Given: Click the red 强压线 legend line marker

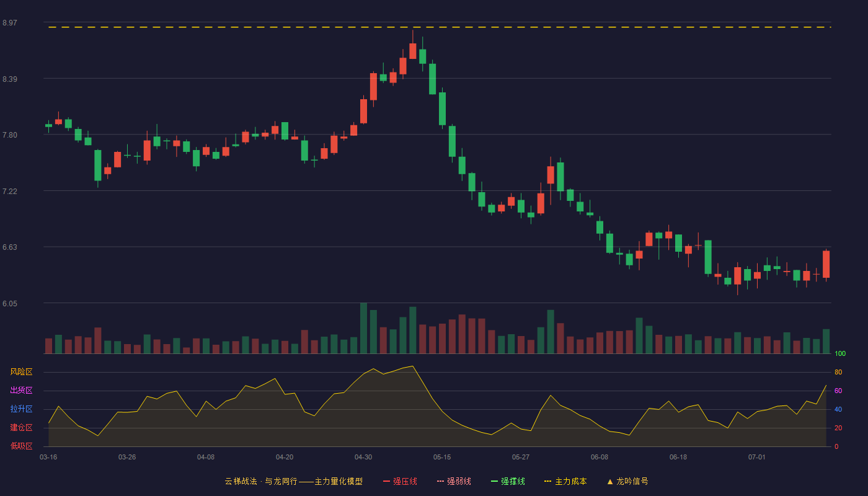Looking at the screenshot, I should [386, 481].
